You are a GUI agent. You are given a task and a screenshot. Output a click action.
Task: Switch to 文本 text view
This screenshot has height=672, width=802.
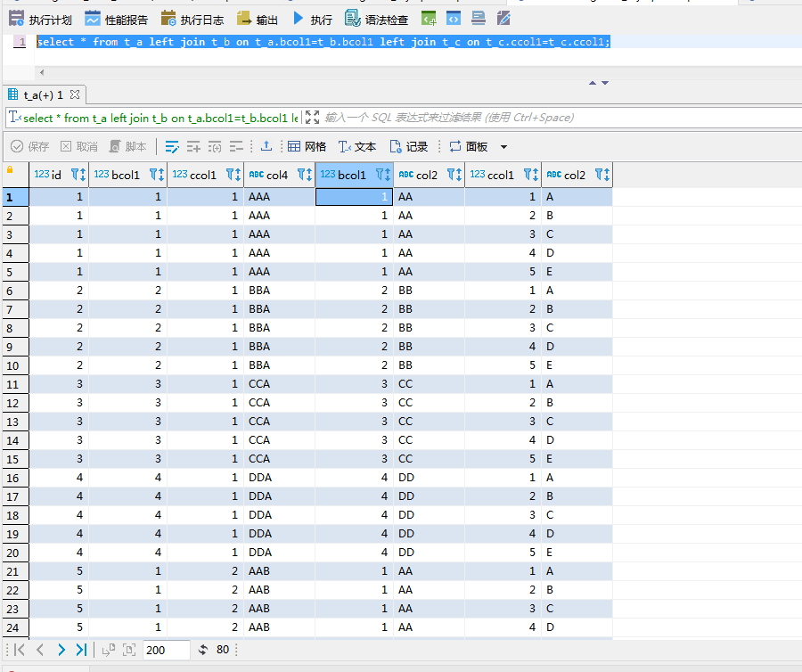click(x=356, y=146)
